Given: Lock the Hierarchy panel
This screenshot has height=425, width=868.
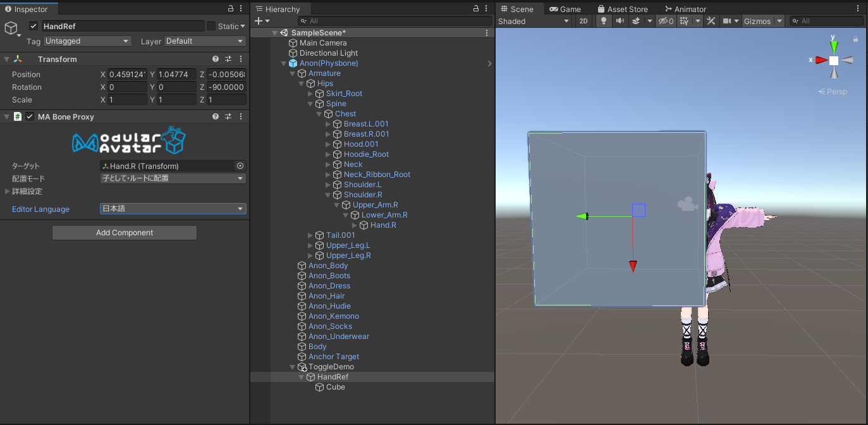Looking at the screenshot, I should pos(475,9).
